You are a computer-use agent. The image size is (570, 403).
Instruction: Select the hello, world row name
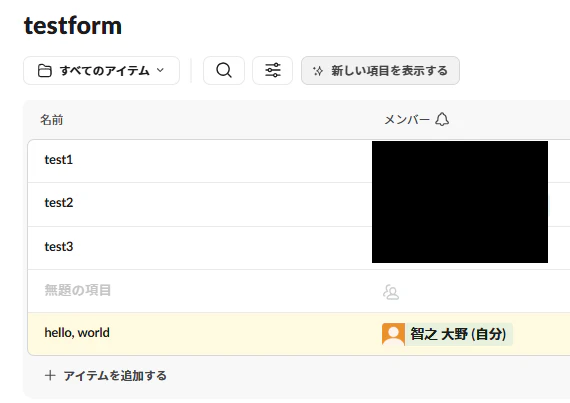(x=77, y=333)
